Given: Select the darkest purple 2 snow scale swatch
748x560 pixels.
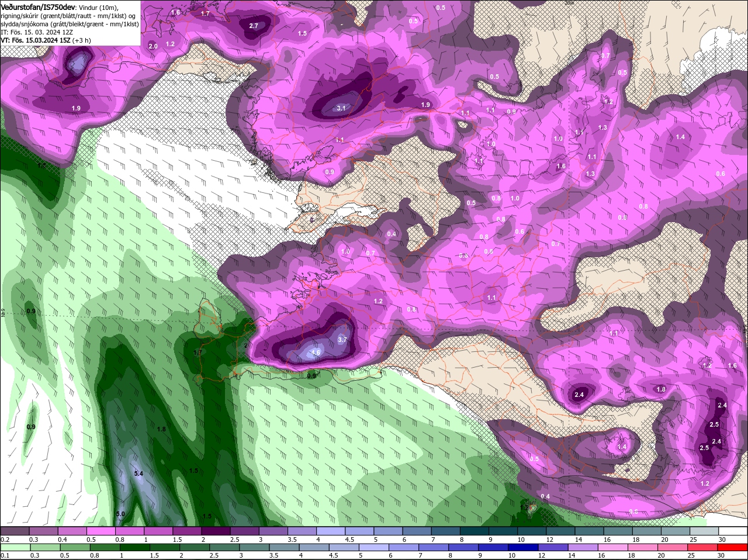Looking at the screenshot, I should 216,531.
